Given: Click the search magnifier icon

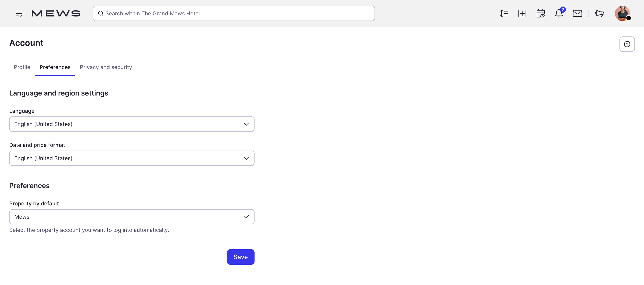Looking at the screenshot, I should [x=101, y=13].
